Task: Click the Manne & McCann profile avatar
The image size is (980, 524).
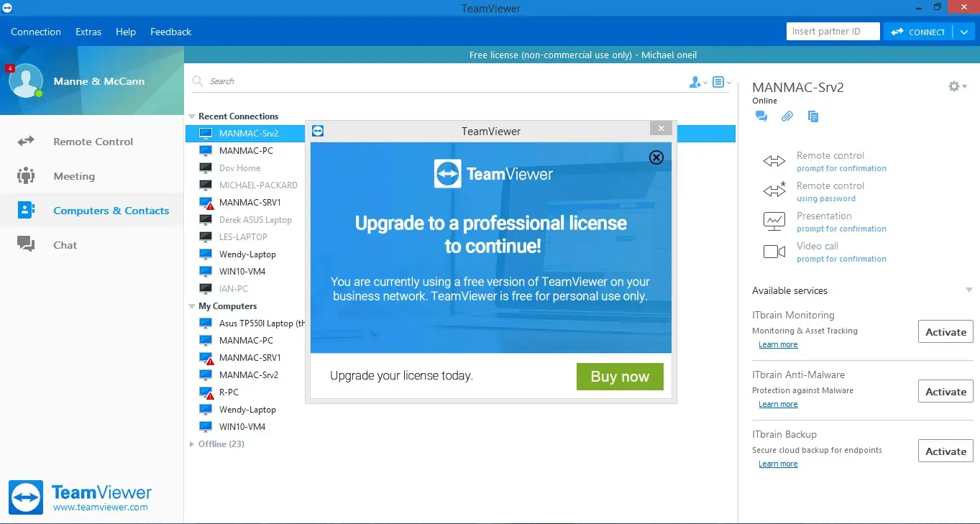Action: pos(25,81)
